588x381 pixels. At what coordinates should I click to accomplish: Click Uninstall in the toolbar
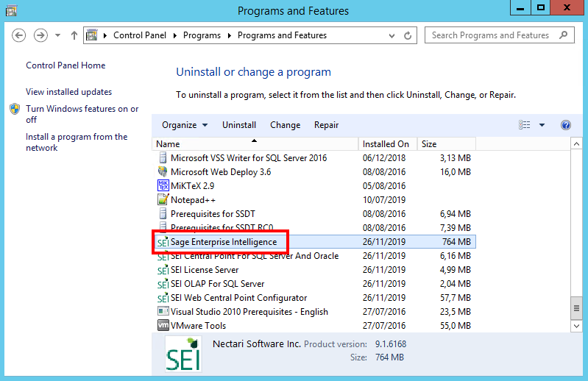[239, 125]
